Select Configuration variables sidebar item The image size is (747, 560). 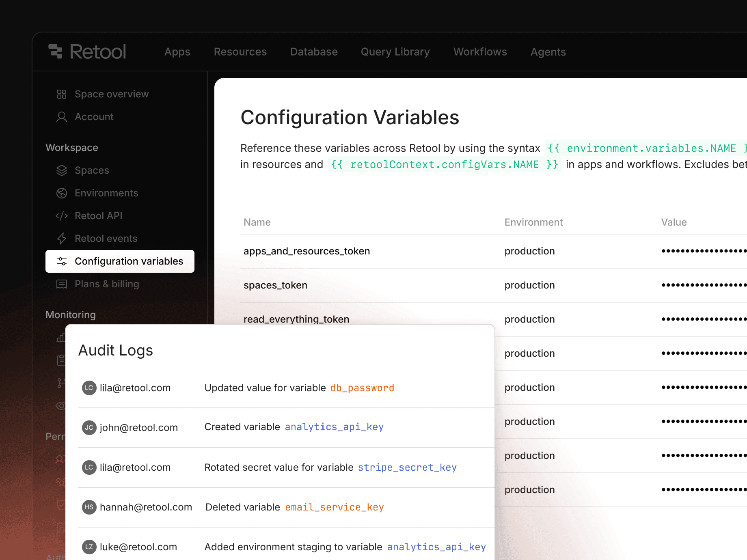120,261
